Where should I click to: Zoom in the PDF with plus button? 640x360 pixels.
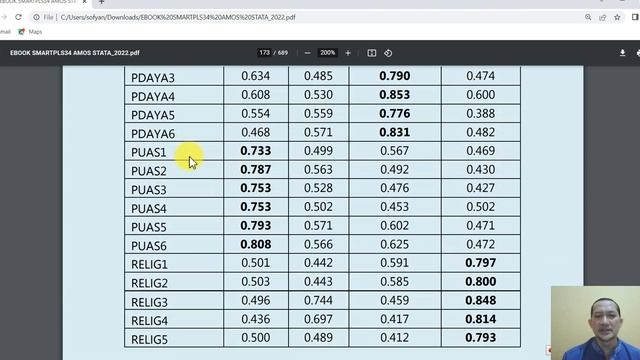(x=348, y=53)
